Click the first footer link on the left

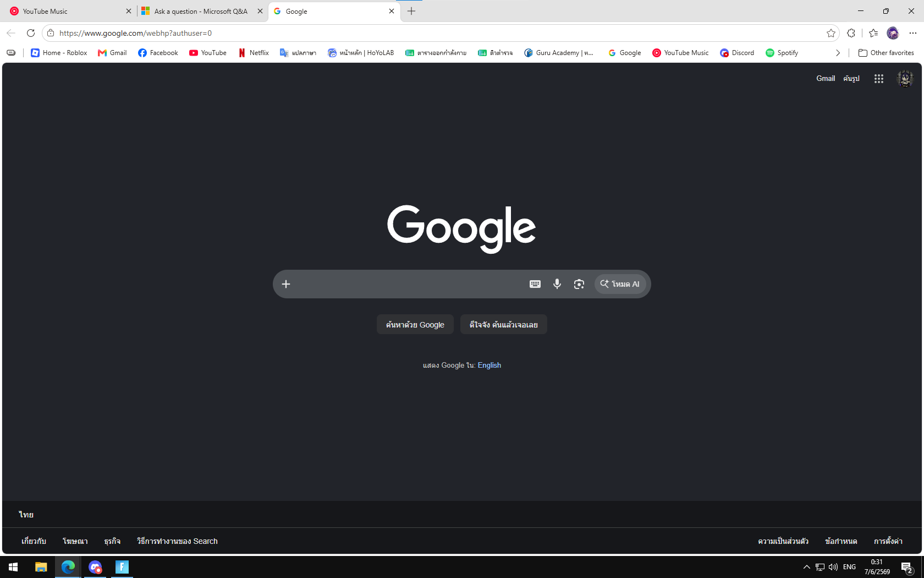(x=34, y=541)
